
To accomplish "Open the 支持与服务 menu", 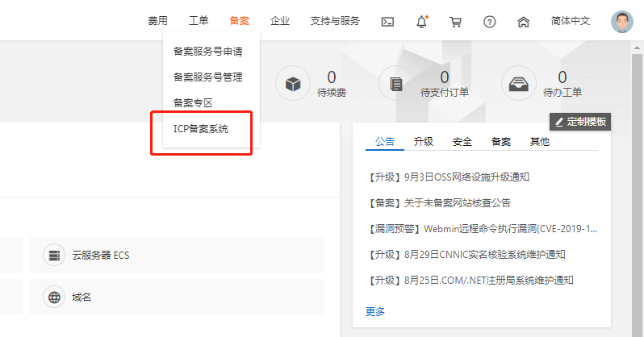I will pos(335,20).
